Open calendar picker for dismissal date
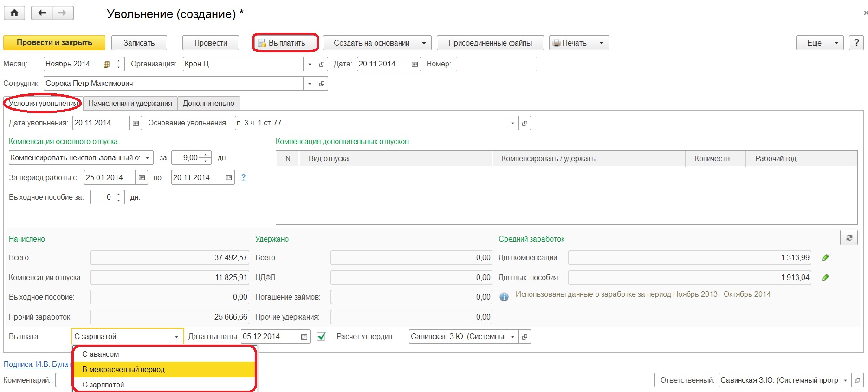 (136, 123)
